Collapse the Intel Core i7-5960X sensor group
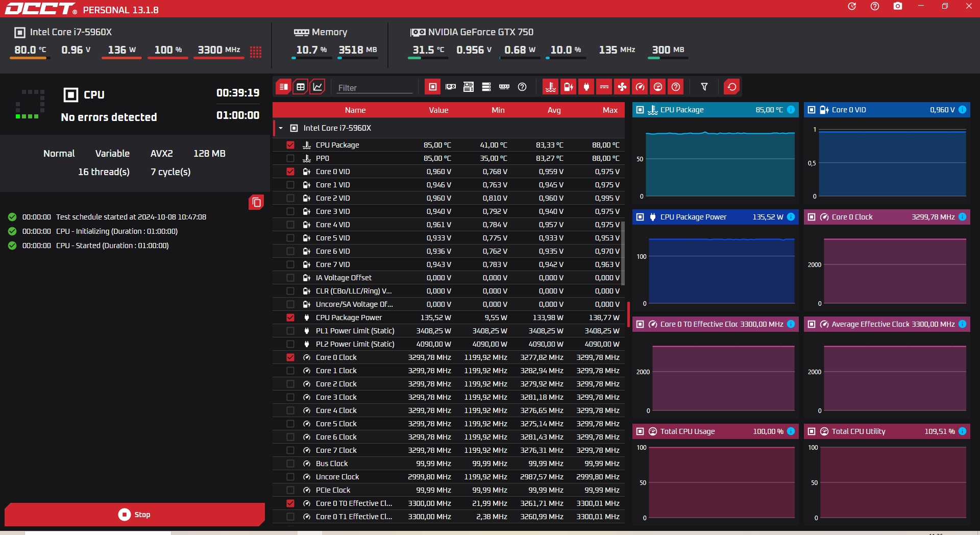 tap(281, 128)
